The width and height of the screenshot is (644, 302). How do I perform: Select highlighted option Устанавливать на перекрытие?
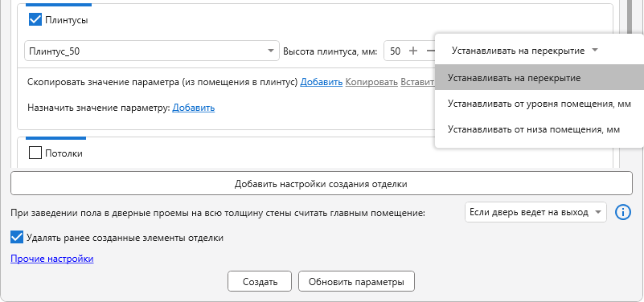click(x=539, y=78)
